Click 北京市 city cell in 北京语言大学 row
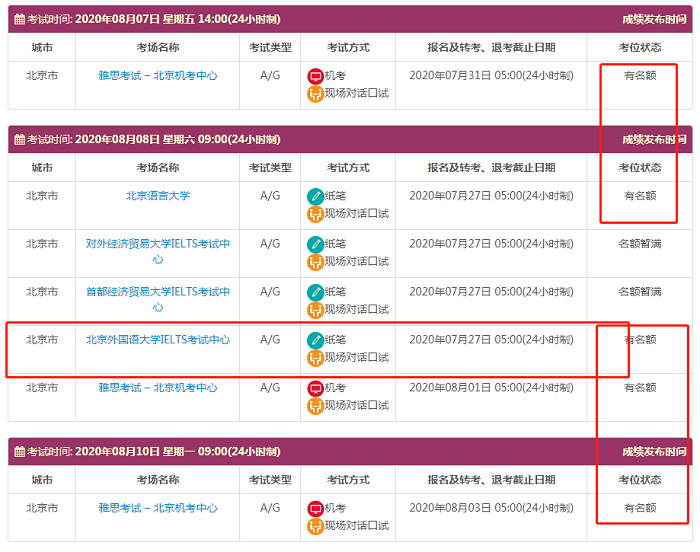 point(42,196)
